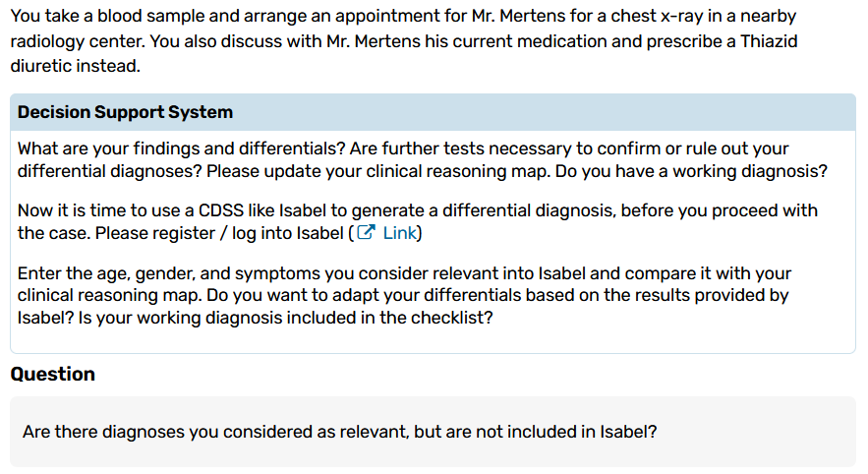Click the external link icon beside Link

pos(365,233)
